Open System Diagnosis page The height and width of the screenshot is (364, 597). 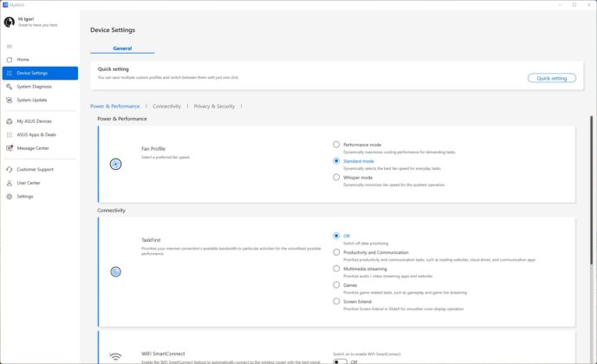pyautogui.click(x=40, y=87)
